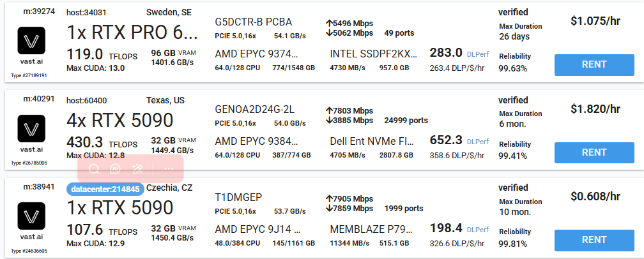Click the host:60400 label
Screen dimensions: 644x259
pos(87,100)
